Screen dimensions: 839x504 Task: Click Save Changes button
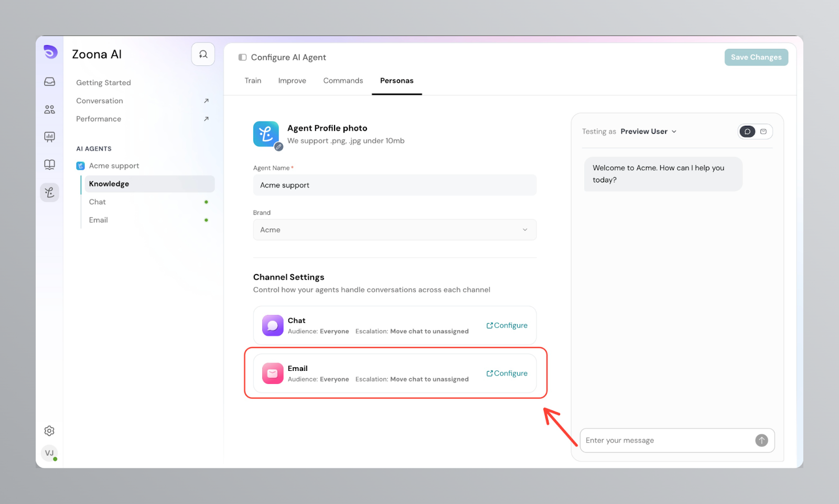pos(756,58)
